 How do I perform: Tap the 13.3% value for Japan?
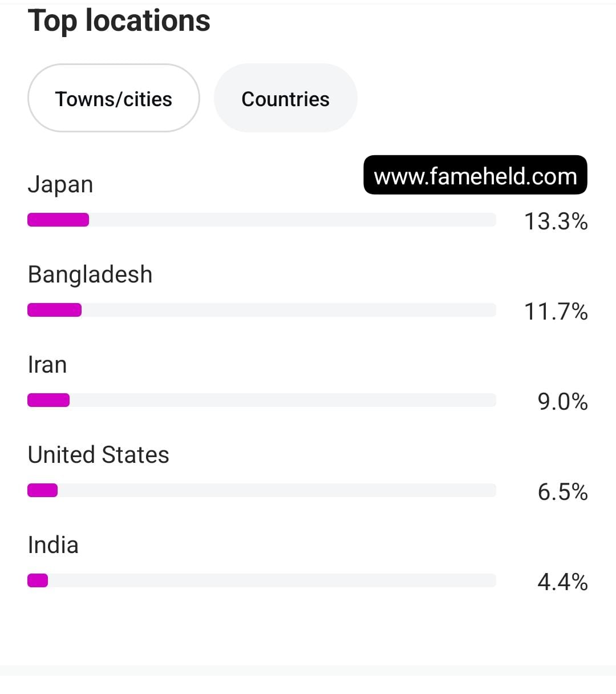point(556,221)
